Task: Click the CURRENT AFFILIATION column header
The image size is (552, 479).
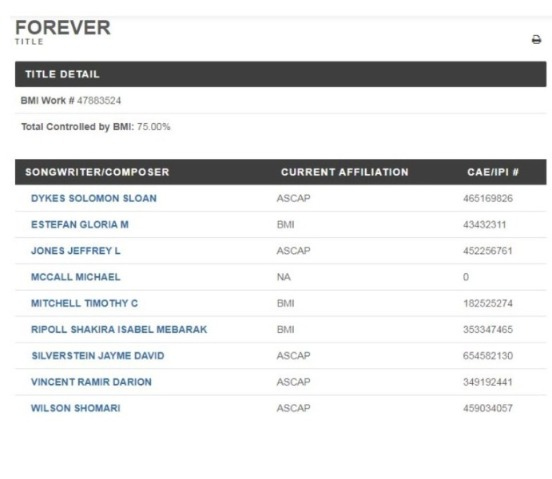Action: point(345,172)
